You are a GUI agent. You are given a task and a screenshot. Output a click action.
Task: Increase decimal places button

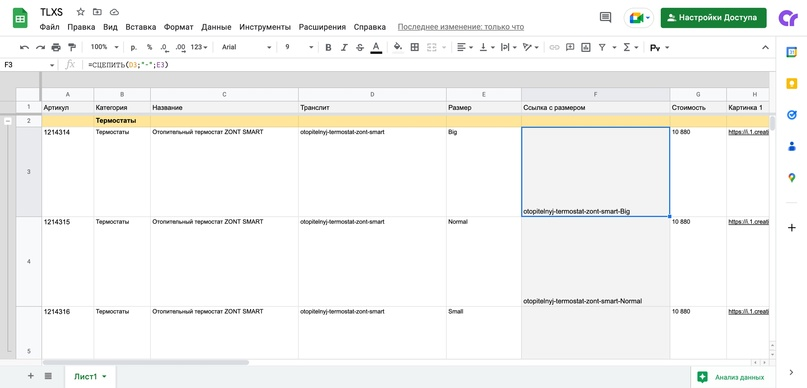[x=180, y=47]
